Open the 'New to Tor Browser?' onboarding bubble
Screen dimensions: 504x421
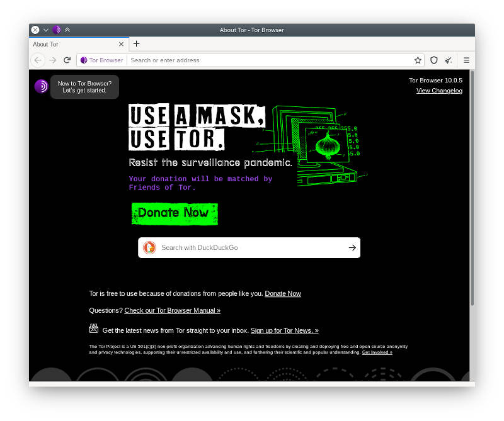pyautogui.click(x=84, y=87)
